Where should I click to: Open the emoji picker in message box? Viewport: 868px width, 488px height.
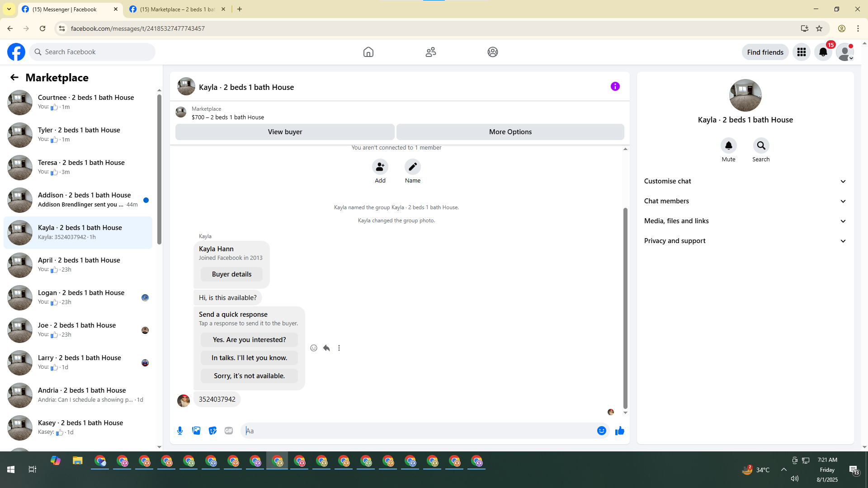tap(601, 431)
